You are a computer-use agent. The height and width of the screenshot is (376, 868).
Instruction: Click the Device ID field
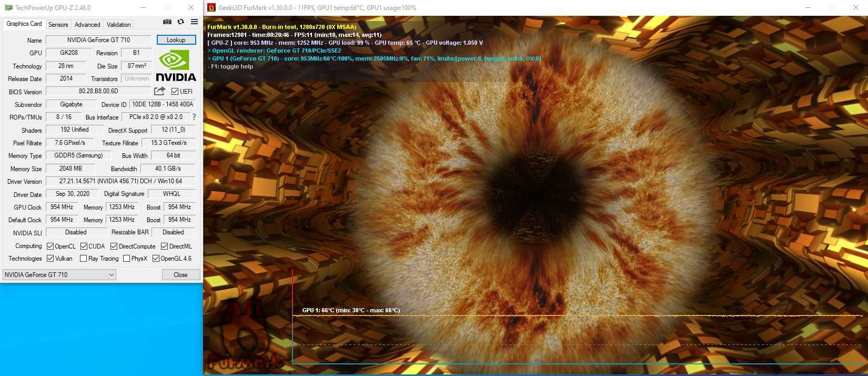pos(163,104)
